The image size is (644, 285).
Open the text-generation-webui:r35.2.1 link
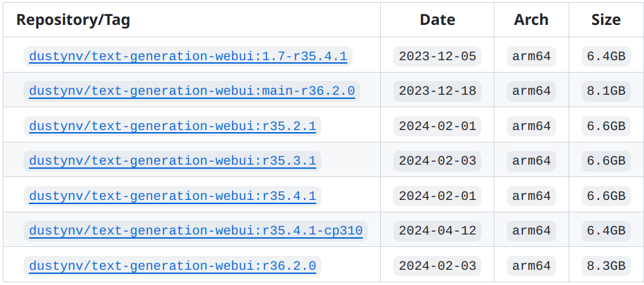pyautogui.click(x=172, y=126)
